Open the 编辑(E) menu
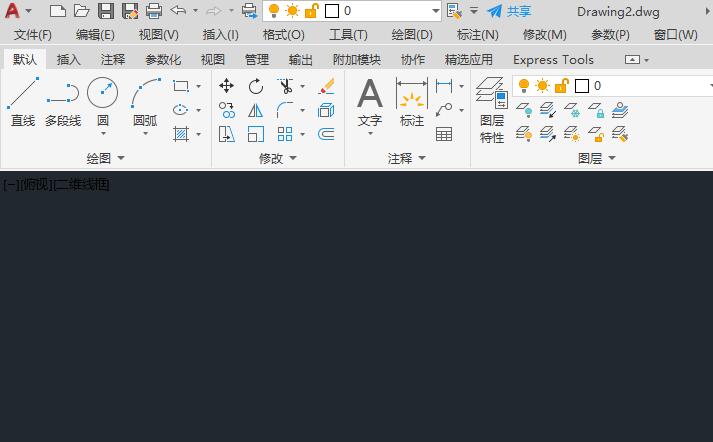This screenshot has height=442, width=713. 95,35
